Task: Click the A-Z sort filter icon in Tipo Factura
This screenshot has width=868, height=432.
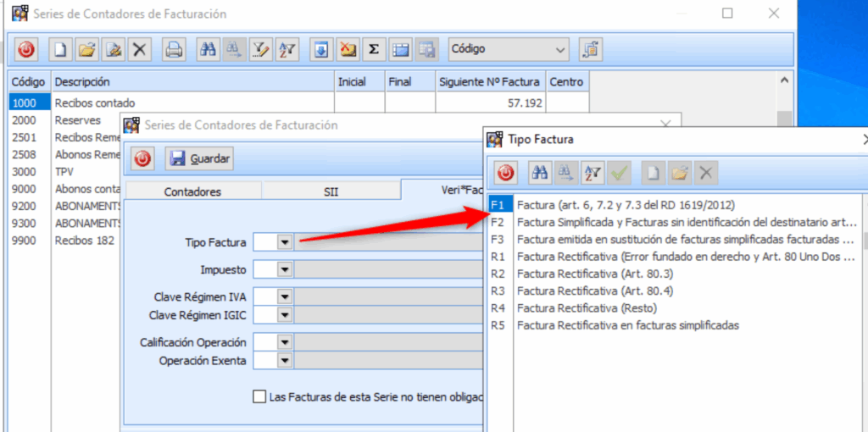Action: 592,174
